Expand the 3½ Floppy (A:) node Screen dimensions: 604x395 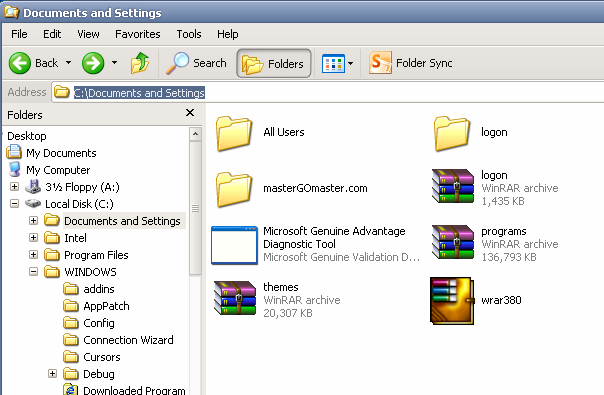[x=14, y=187]
